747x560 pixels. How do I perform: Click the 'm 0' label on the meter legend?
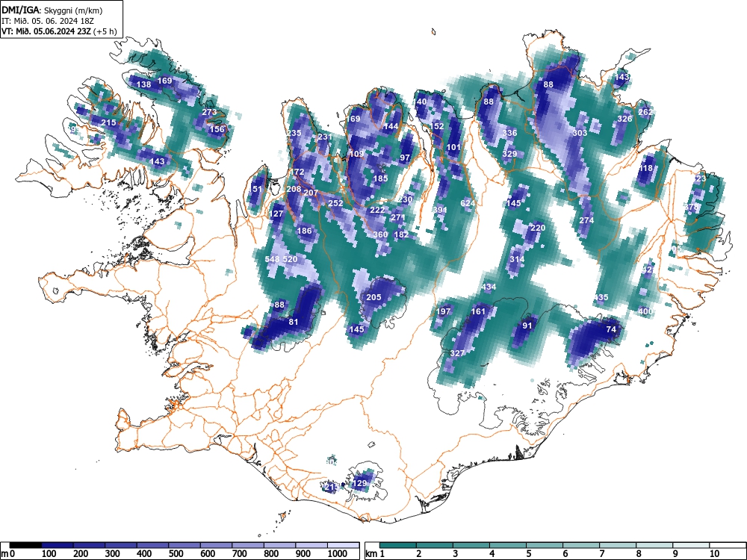[7, 554]
